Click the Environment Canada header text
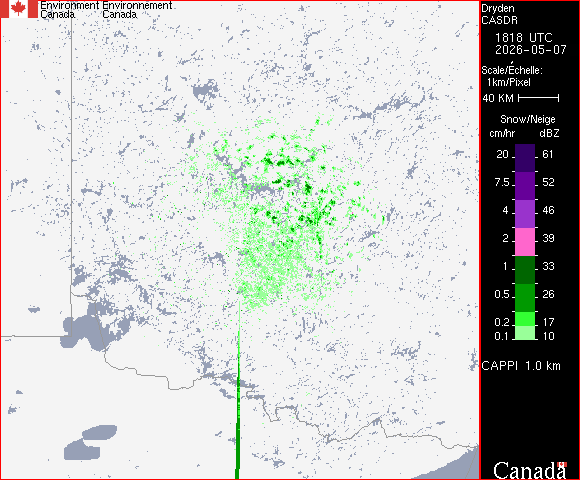580x480 pixels. click(x=70, y=10)
